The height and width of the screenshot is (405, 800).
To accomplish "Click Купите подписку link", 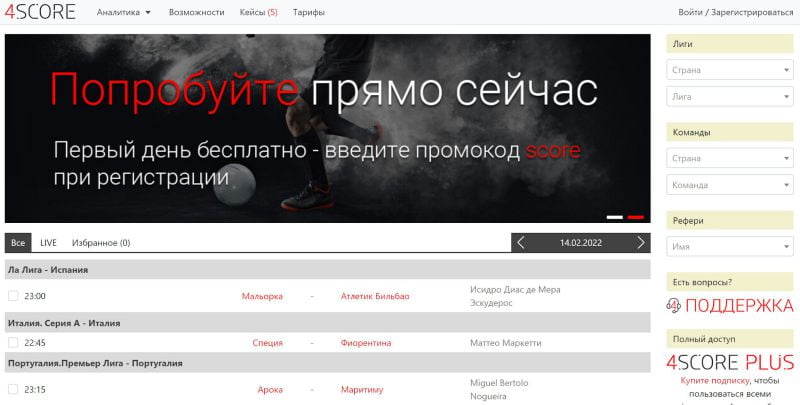I will 715,381.
